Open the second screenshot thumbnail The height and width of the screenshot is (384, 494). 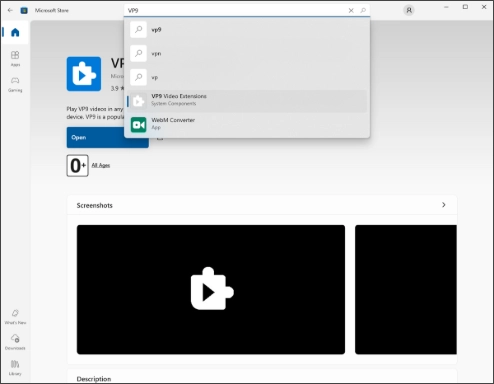click(x=406, y=289)
